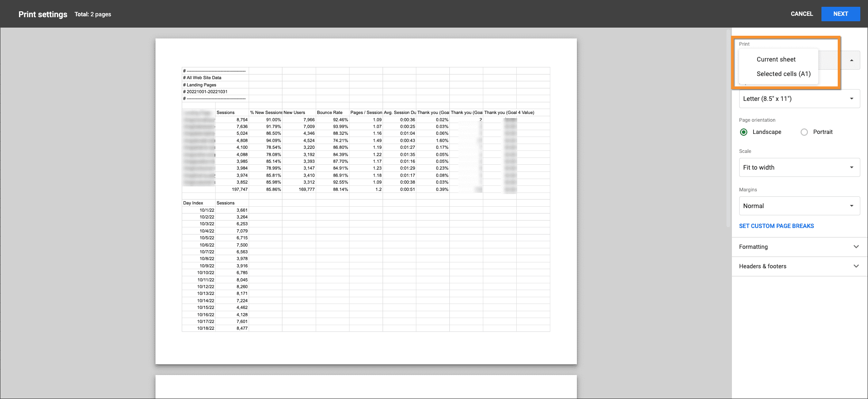Select Landscape page orientation
The image size is (868, 399).
tap(744, 132)
